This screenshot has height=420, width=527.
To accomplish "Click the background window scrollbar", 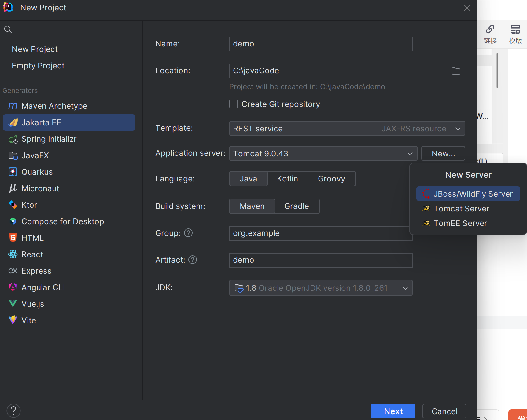I will click(497, 71).
